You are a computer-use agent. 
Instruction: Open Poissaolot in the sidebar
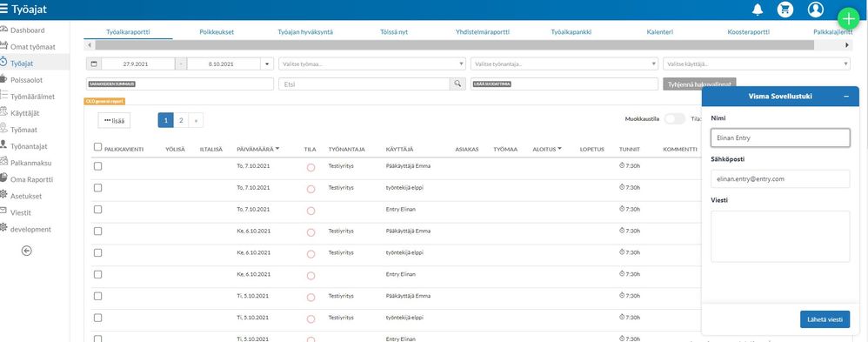pyautogui.click(x=26, y=80)
